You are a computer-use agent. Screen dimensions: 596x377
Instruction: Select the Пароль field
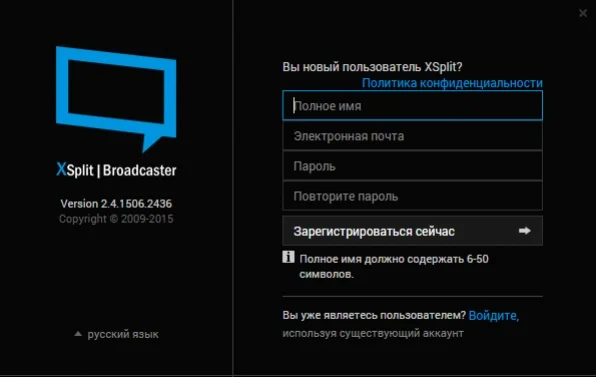[412, 166]
